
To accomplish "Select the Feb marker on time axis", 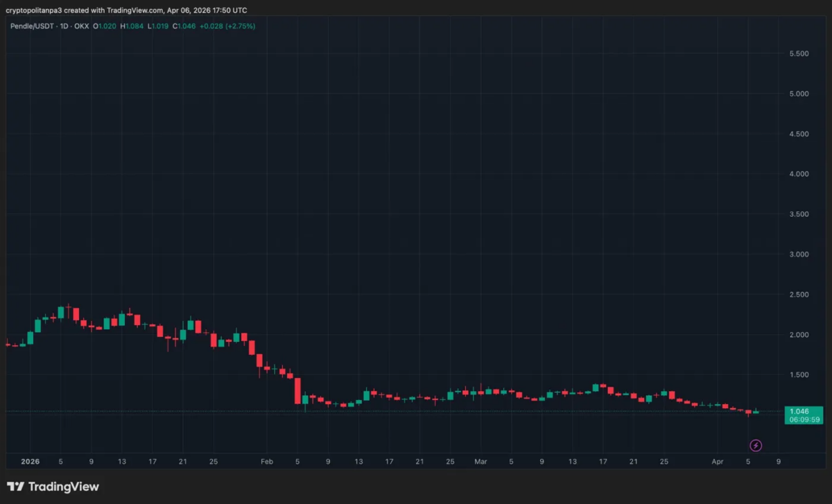I will (x=267, y=461).
